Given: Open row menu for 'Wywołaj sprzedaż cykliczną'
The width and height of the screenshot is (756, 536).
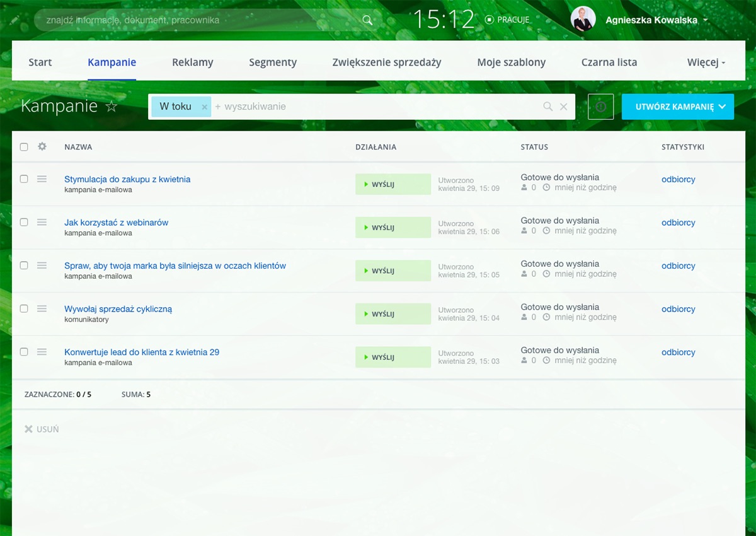Looking at the screenshot, I should [x=42, y=308].
